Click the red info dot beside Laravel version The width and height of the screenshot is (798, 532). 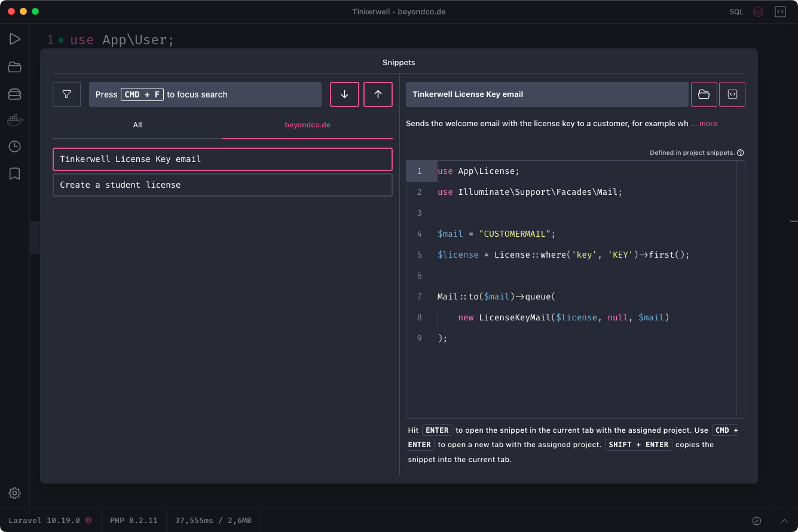click(x=88, y=520)
